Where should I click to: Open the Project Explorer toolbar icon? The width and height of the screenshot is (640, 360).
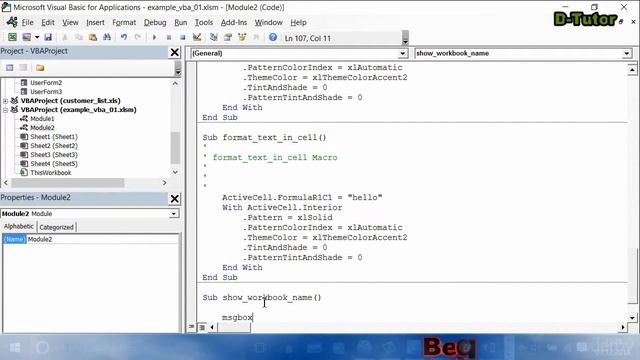[x=213, y=38]
